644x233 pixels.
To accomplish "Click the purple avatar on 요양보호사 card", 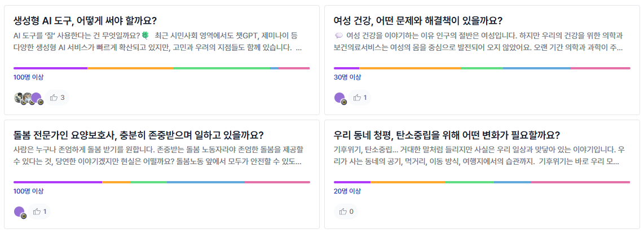I will tap(19, 212).
